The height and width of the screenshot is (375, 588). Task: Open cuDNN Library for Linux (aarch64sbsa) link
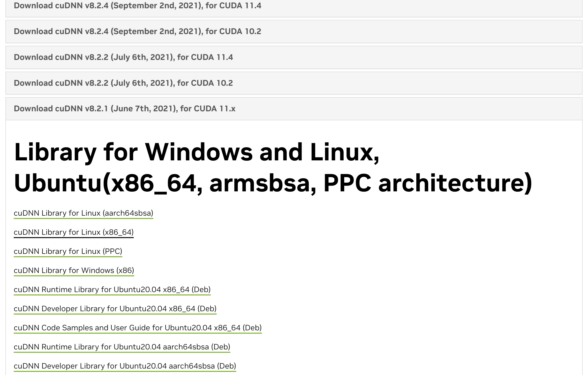[x=84, y=213]
